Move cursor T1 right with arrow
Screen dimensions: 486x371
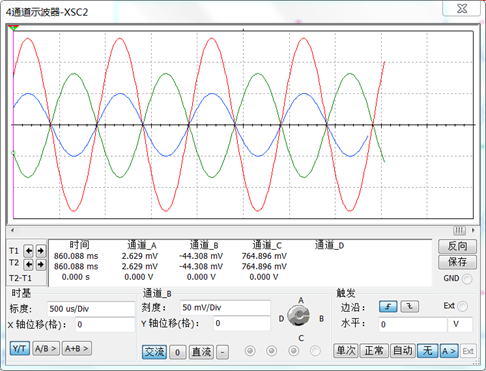pyautogui.click(x=41, y=251)
